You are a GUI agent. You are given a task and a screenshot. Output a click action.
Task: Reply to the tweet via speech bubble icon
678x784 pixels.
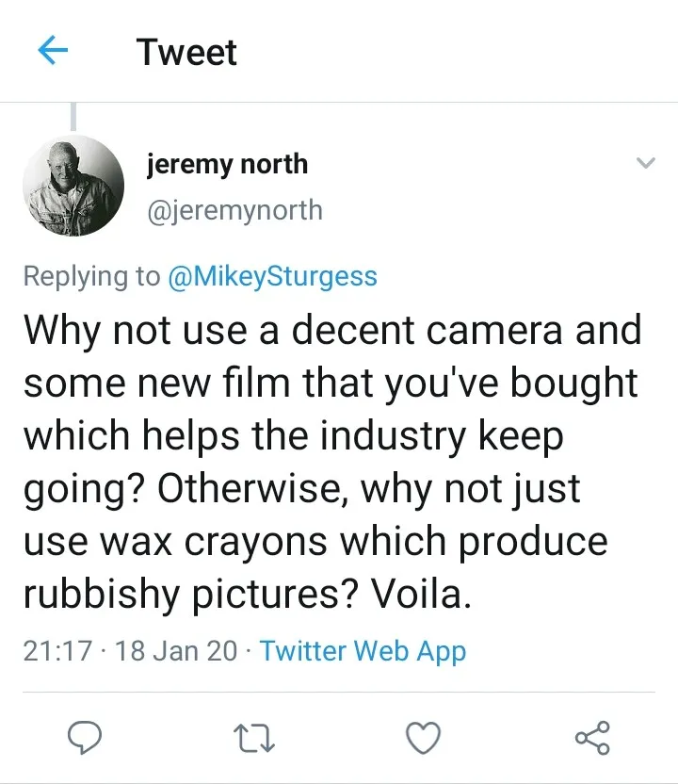click(85, 738)
